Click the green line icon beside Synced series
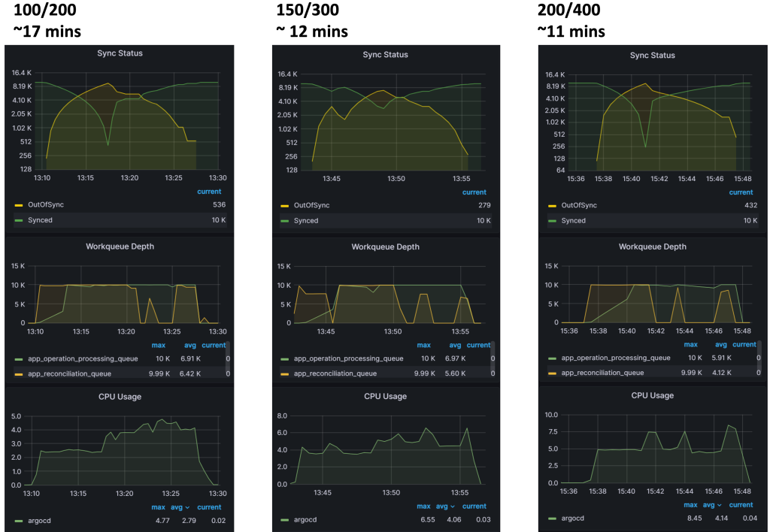This screenshot has width=770, height=532. point(17,220)
